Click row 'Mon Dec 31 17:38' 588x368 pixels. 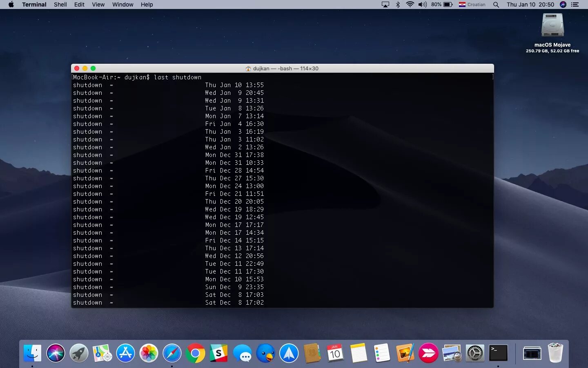pos(168,155)
